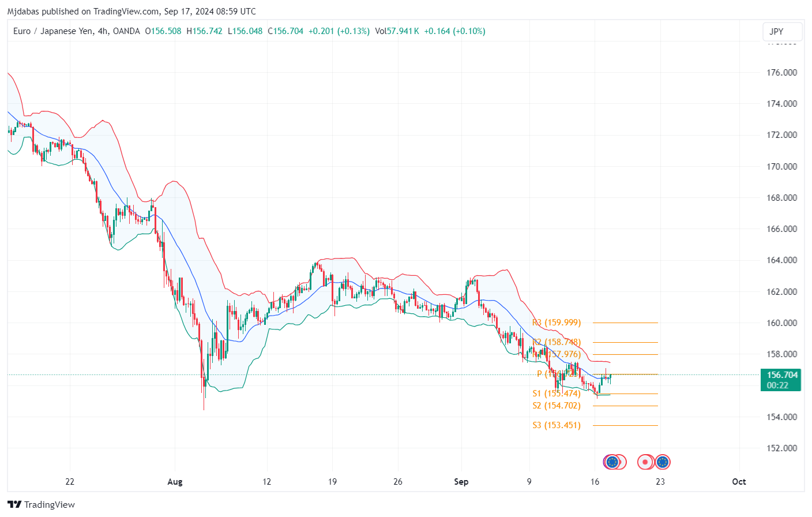Click the 164.000 price axis label
This screenshot has height=517, width=812.
pyautogui.click(x=782, y=260)
